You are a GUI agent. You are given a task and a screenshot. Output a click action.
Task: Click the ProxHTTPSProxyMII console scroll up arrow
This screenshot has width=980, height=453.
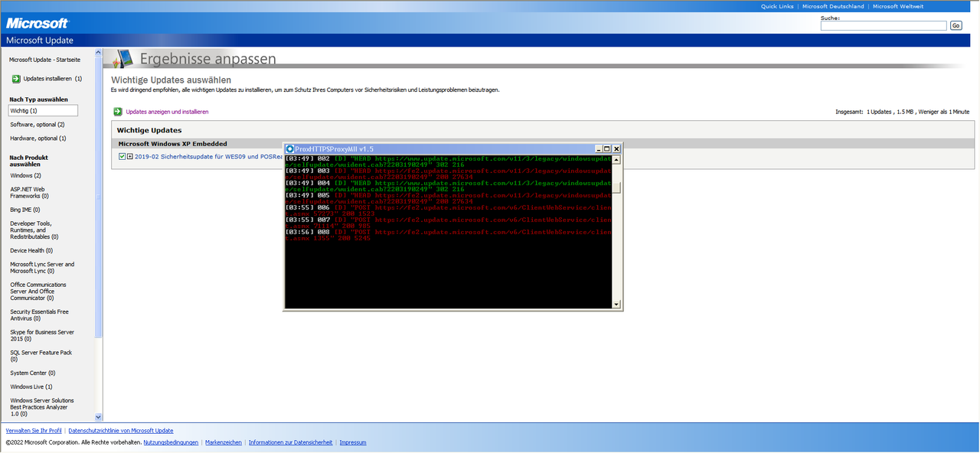tap(617, 160)
